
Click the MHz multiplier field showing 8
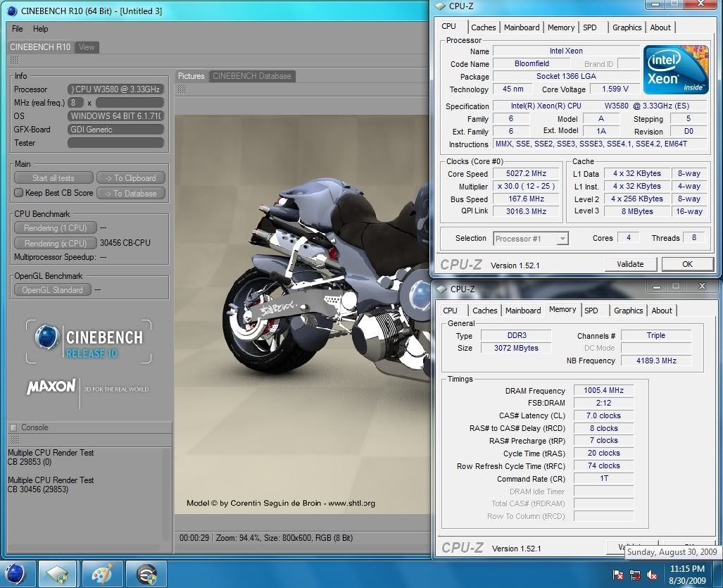point(75,102)
